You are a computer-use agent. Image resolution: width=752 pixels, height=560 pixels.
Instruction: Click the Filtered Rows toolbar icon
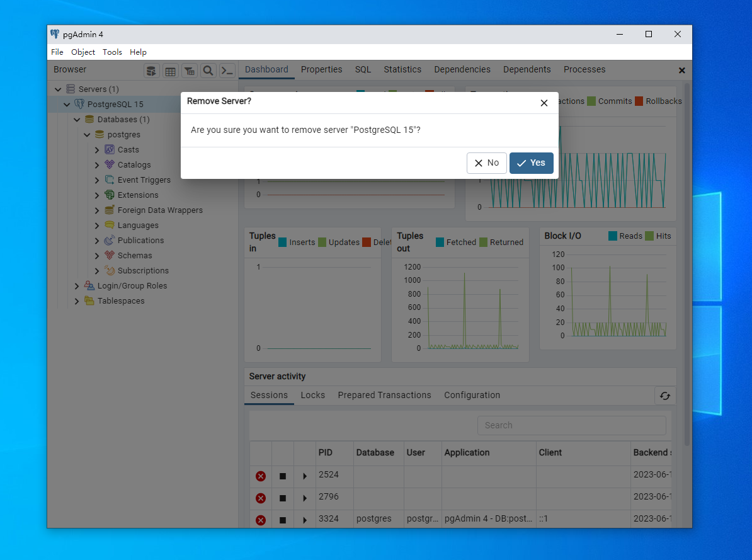pyautogui.click(x=189, y=71)
